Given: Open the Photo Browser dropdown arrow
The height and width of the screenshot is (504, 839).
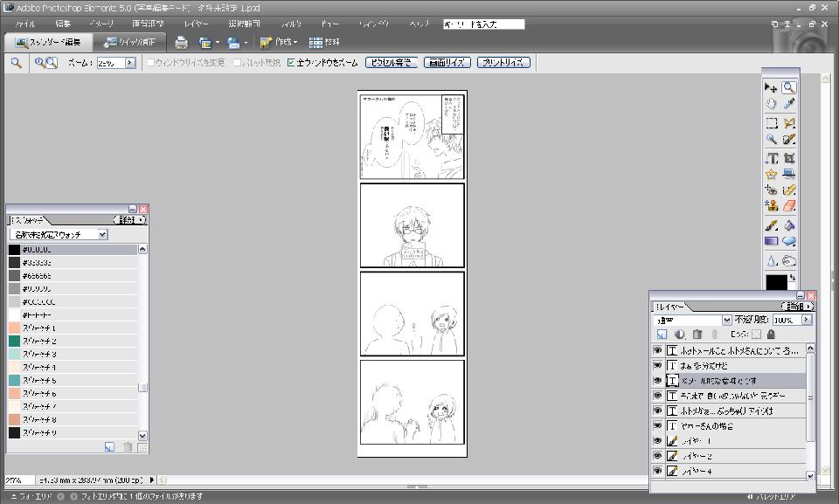Looking at the screenshot, I should tap(218, 42).
